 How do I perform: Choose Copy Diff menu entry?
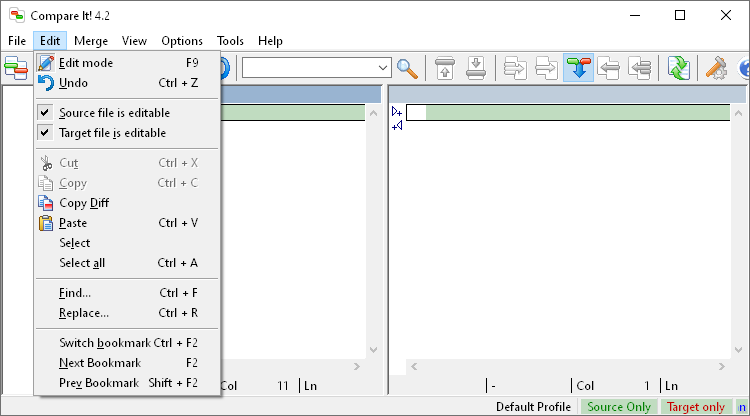pos(127,203)
